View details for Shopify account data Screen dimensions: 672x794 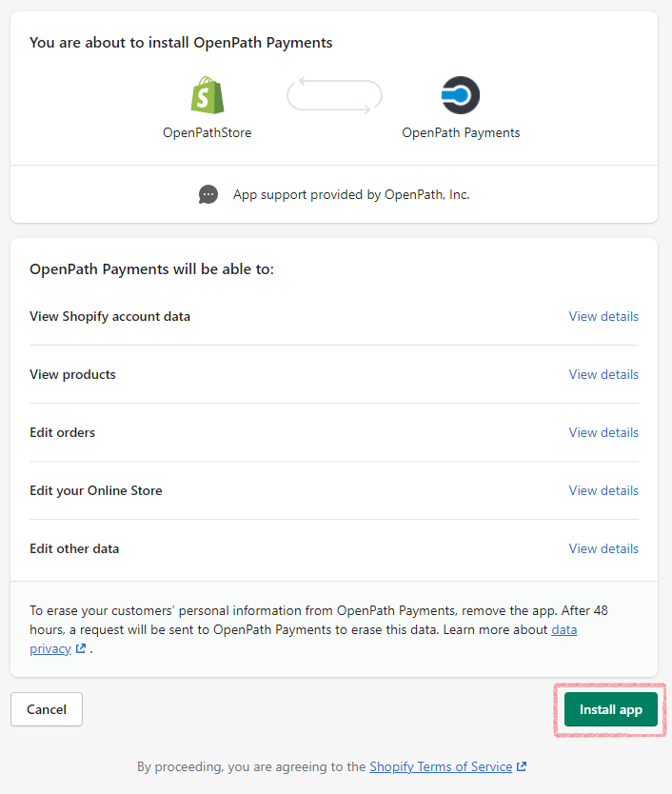click(x=603, y=316)
